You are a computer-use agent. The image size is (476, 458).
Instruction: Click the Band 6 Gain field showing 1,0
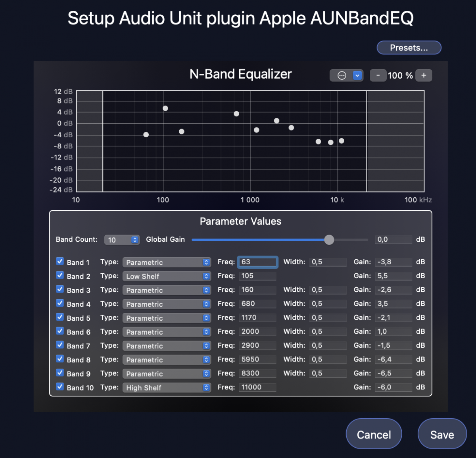click(x=393, y=331)
